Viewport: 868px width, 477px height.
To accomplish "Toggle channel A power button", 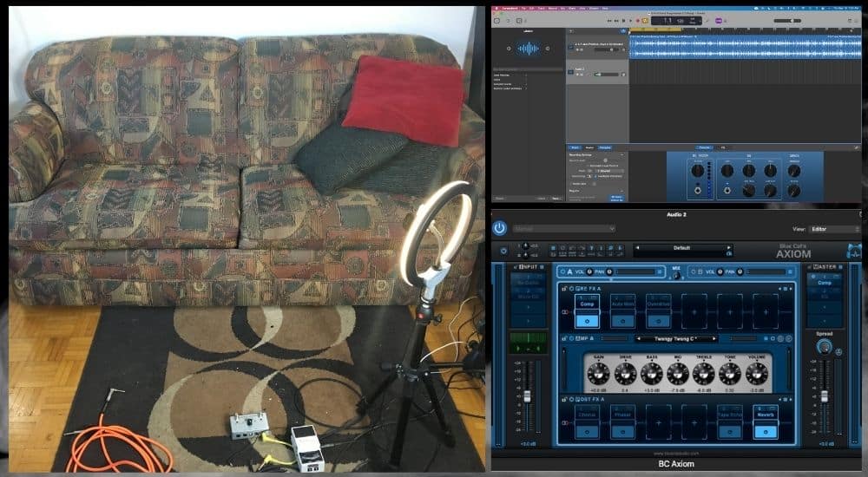I will coord(563,271).
